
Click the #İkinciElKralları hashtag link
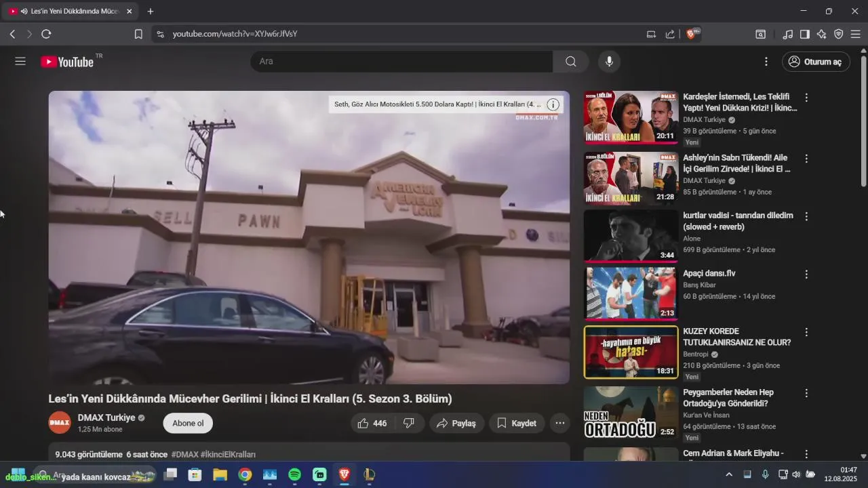pyautogui.click(x=228, y=454)
